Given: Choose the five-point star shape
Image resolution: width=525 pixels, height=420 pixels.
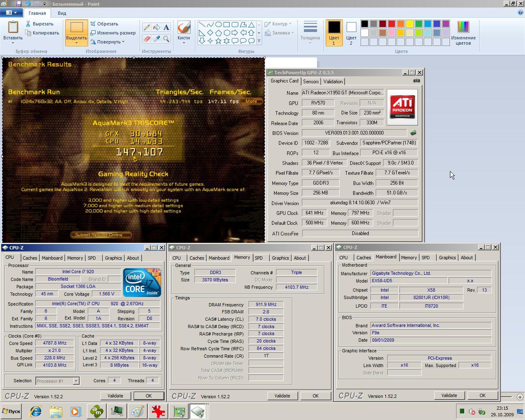Looking at the screenshot, I should (x=218, y=41).
